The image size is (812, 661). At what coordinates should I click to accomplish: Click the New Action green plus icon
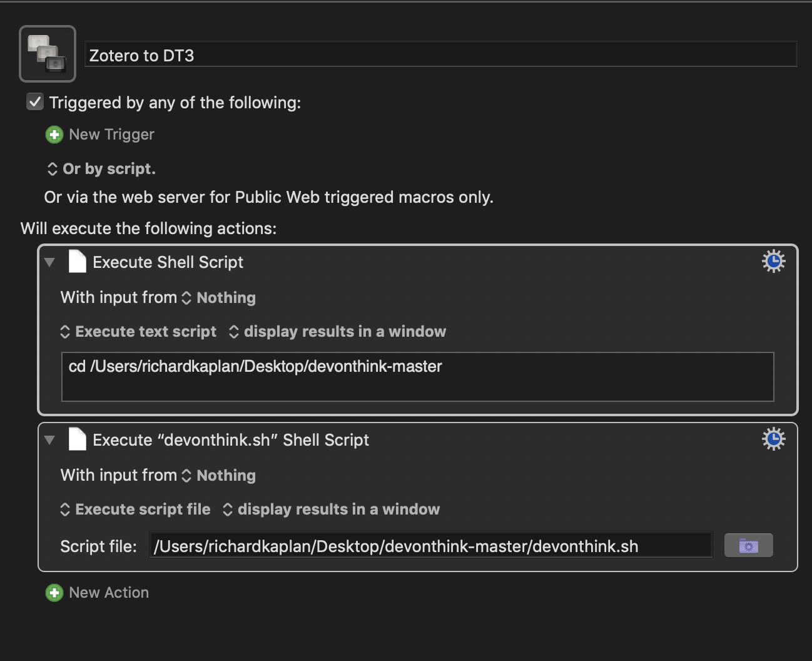pyautogui.click(x=54, y=592)
